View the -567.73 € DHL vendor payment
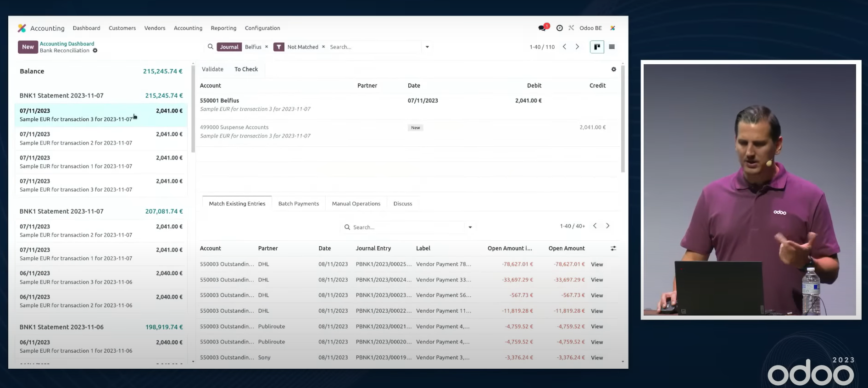 click(597, 295)
